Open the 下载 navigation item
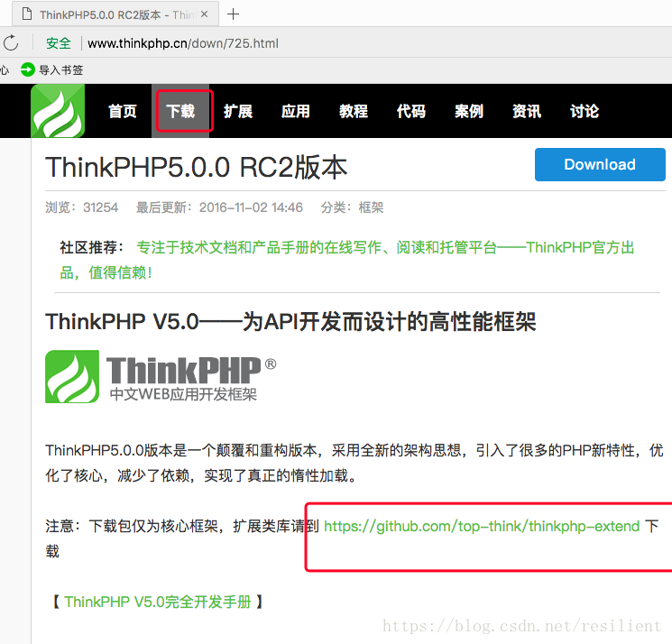Image resolution: width=672 pixels, height=644 pixels. pos(180,111)
